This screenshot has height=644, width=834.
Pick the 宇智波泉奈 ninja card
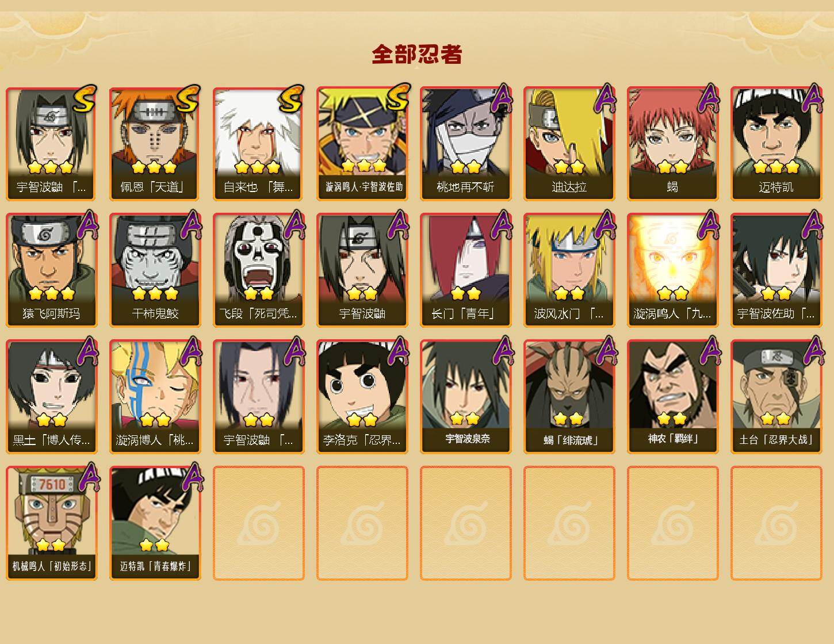pos(466,397)
